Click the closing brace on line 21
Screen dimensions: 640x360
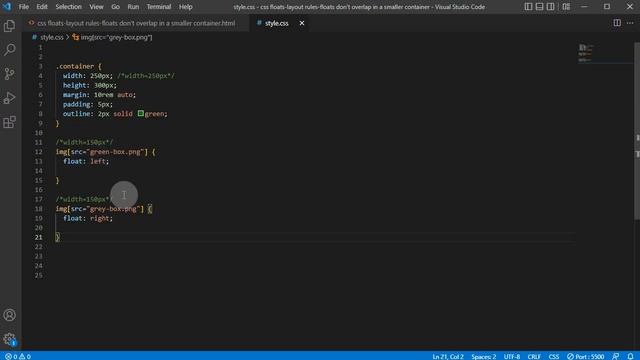(x=58, y=237)
